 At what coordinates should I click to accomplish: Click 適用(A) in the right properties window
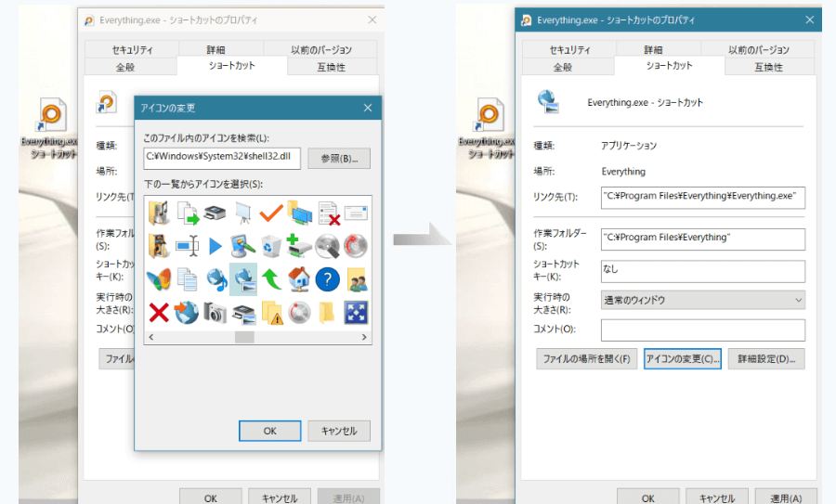click(x=786, y=498)
